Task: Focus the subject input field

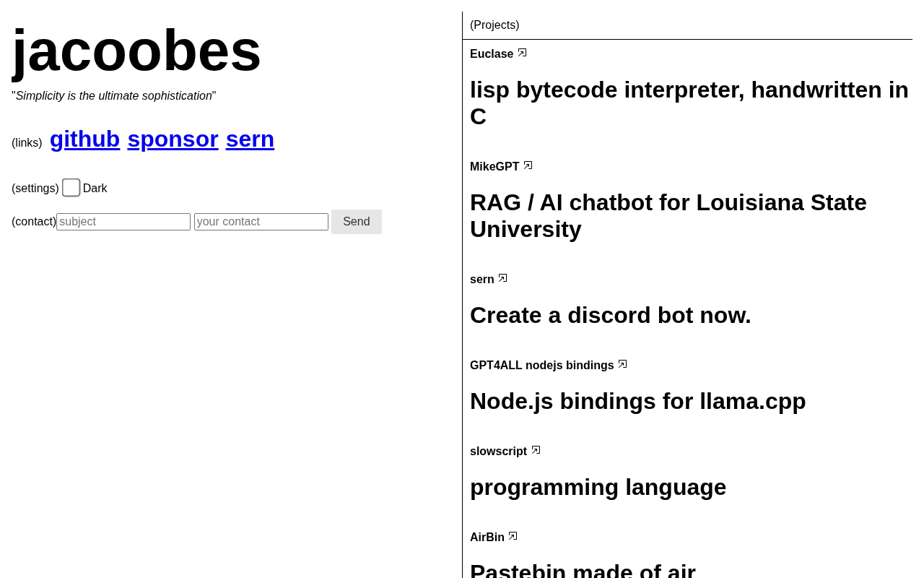Action: pyautogui.click(x=123, y=222)
